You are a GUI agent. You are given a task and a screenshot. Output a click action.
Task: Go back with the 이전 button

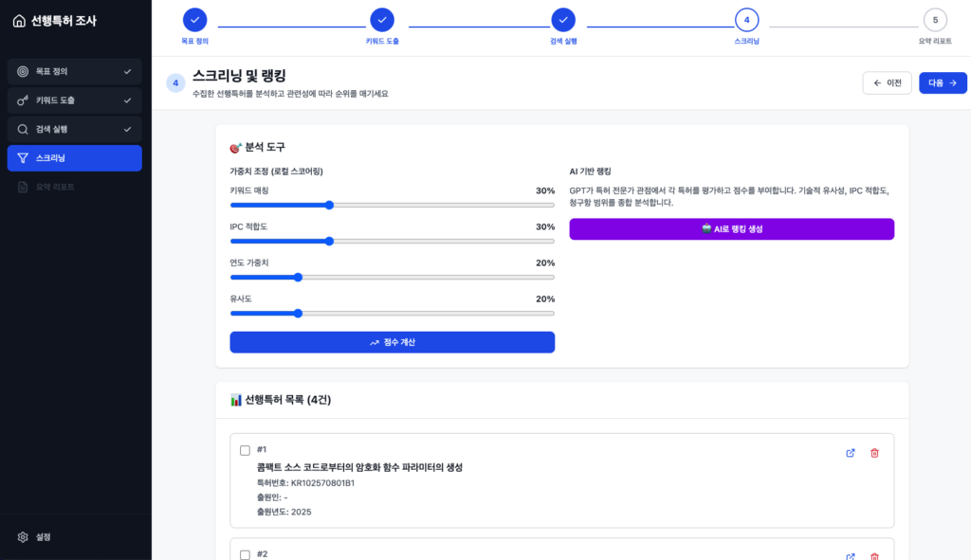pos(887,83)
